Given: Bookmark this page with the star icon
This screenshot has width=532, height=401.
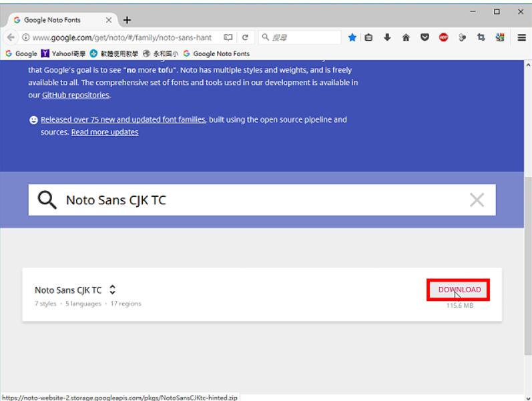Looking at the screenshot, I should pos(352,37).
